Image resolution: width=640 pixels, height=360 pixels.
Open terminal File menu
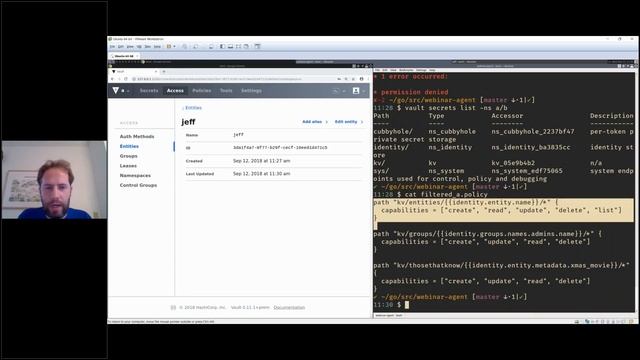pyautogui.click(x=378, y=70)
